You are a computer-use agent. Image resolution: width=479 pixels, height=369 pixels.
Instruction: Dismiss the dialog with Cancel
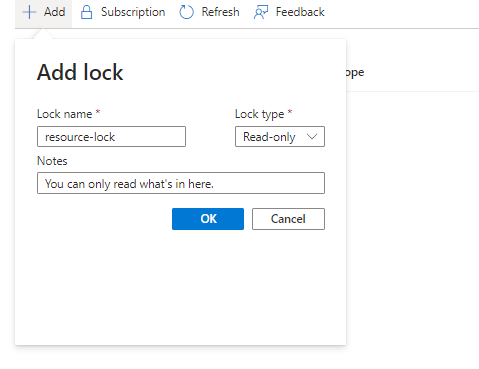tap(288, 219)
